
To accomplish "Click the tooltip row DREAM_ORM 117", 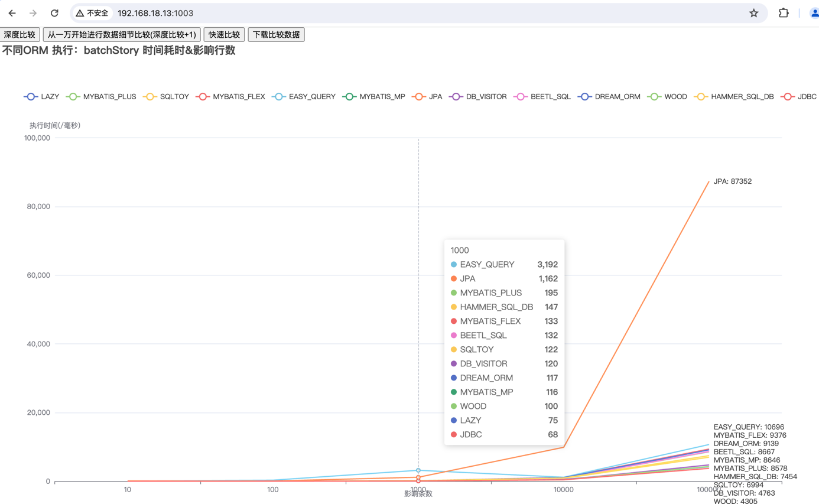I will [x=504, y=378].
